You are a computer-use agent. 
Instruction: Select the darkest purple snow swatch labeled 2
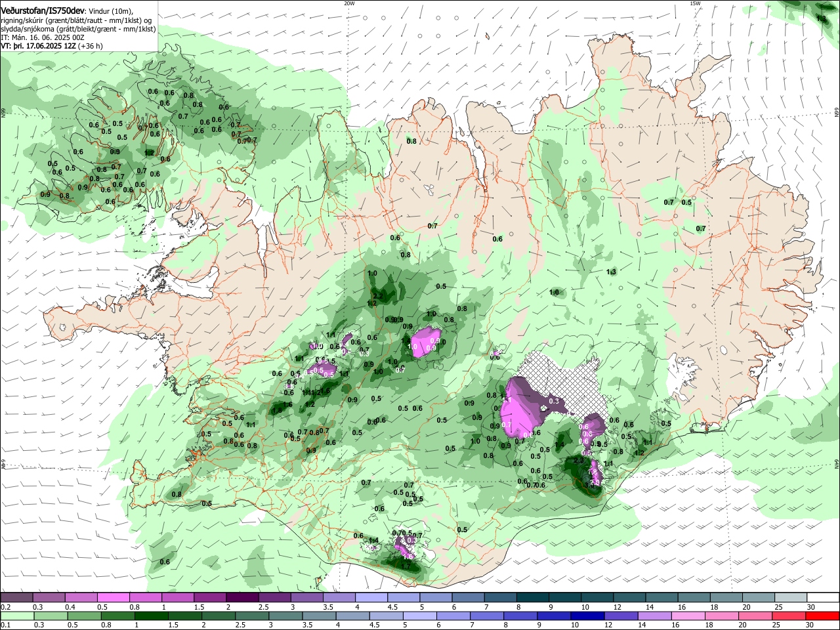point(242,598)
